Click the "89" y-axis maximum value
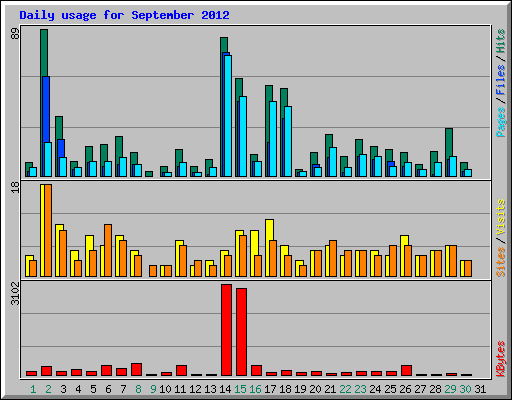This screenshot has width=512, height=400. 15,34
